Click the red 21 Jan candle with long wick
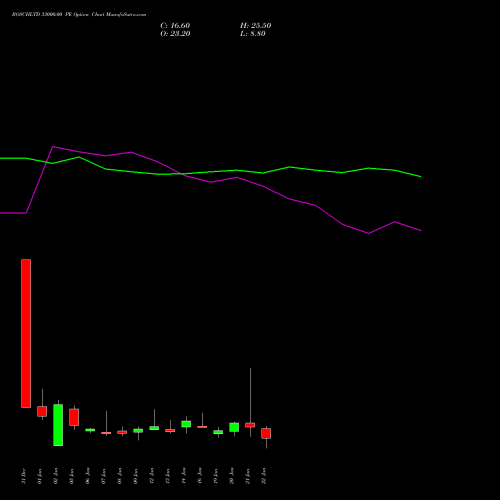The image size is (500, 500). click(250, 425)
